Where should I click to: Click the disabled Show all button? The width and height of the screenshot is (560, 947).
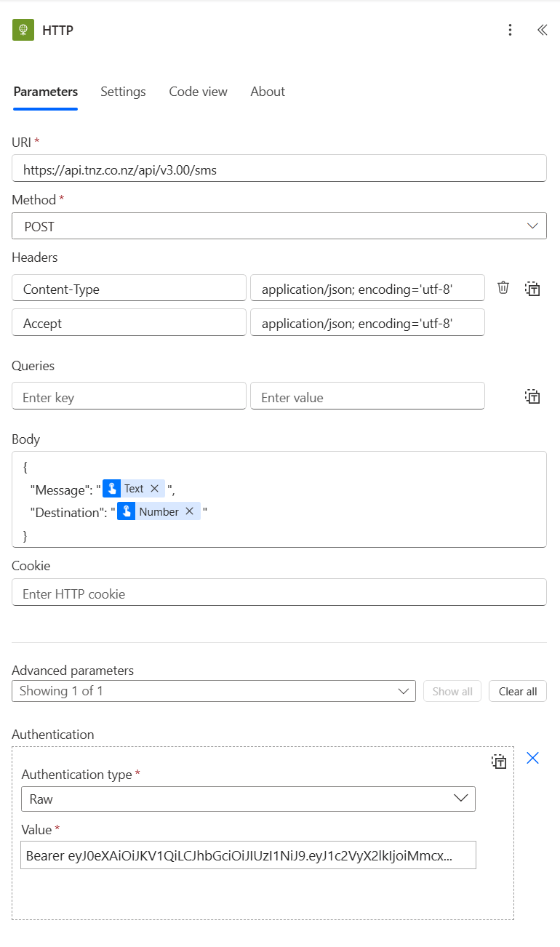[452, 690]
